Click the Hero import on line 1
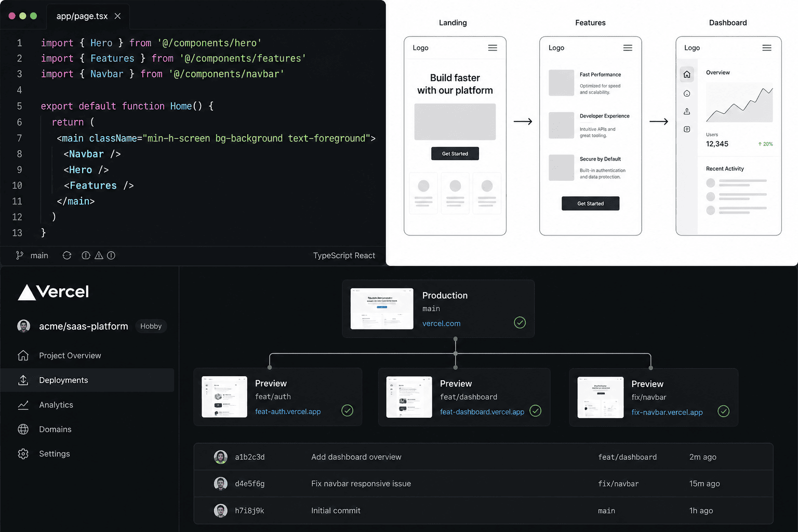 [101, 43]
